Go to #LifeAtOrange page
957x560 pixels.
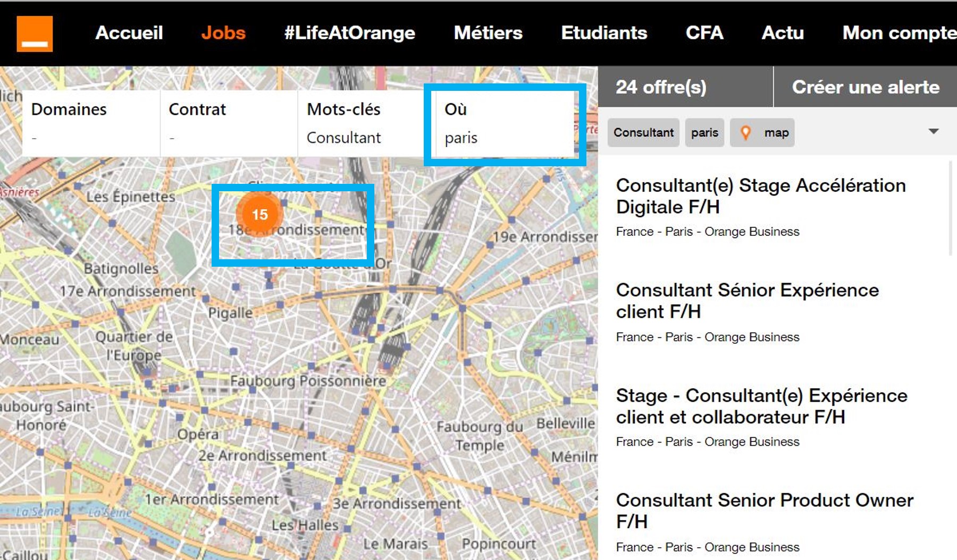coord(349,33)
